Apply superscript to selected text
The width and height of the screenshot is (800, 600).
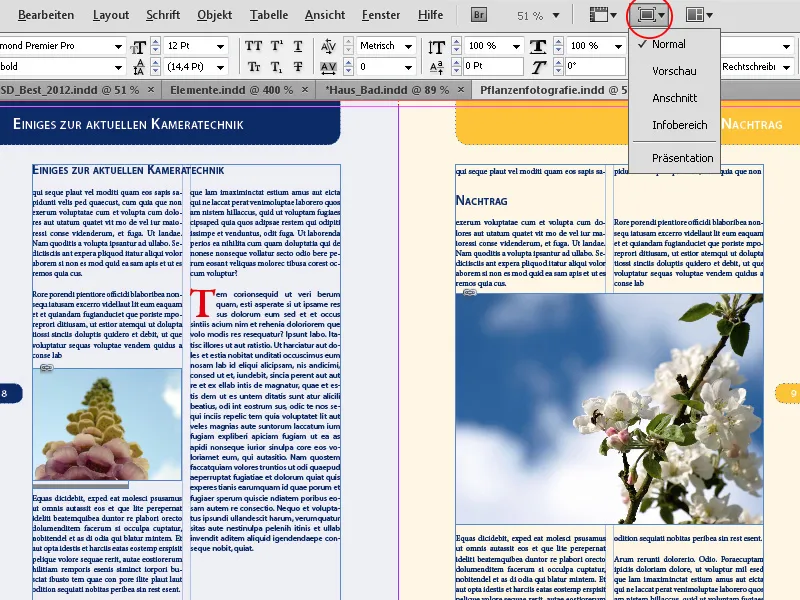click(x=275, y=45)
